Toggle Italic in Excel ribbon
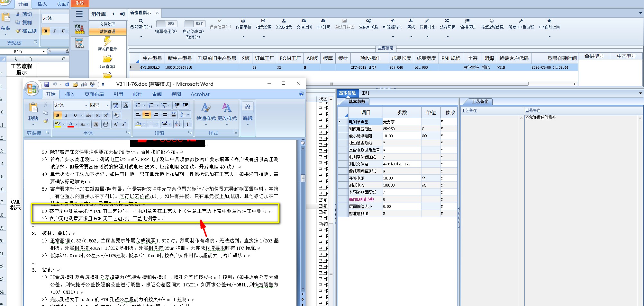Image resolution: width=644 pixels, height=306 pixels. point(54,31)
